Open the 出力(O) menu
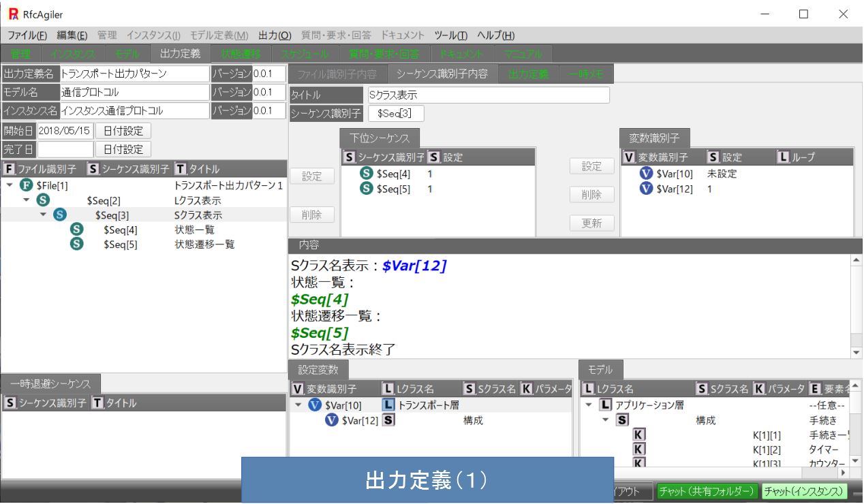The width and height of the screenshot is (864, 504). [275, 35]
